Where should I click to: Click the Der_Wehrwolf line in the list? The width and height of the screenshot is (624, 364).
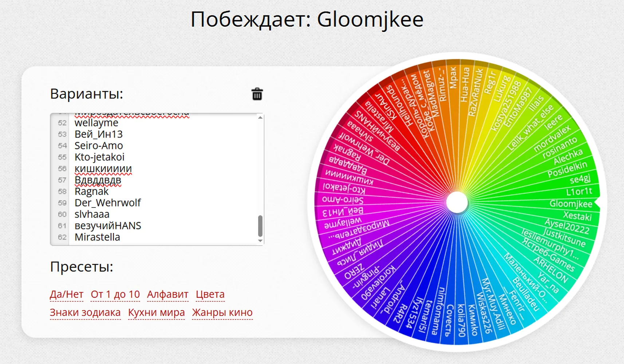107,203
